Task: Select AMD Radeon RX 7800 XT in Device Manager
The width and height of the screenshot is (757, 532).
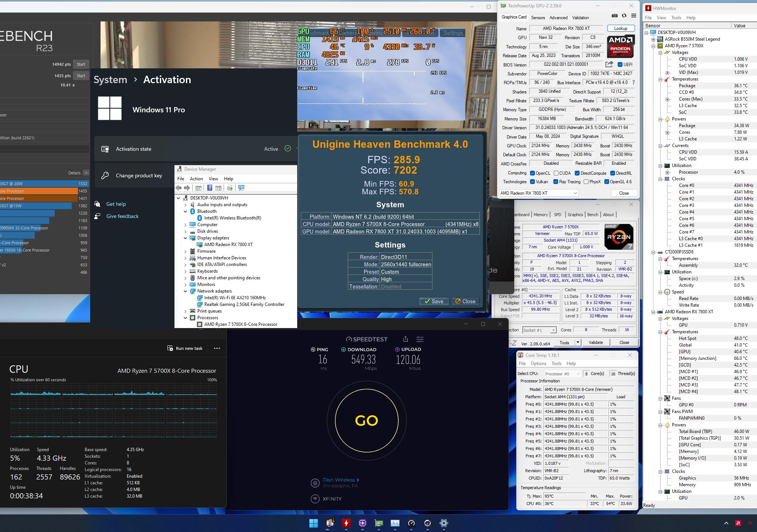Action: tap(228, 245)
